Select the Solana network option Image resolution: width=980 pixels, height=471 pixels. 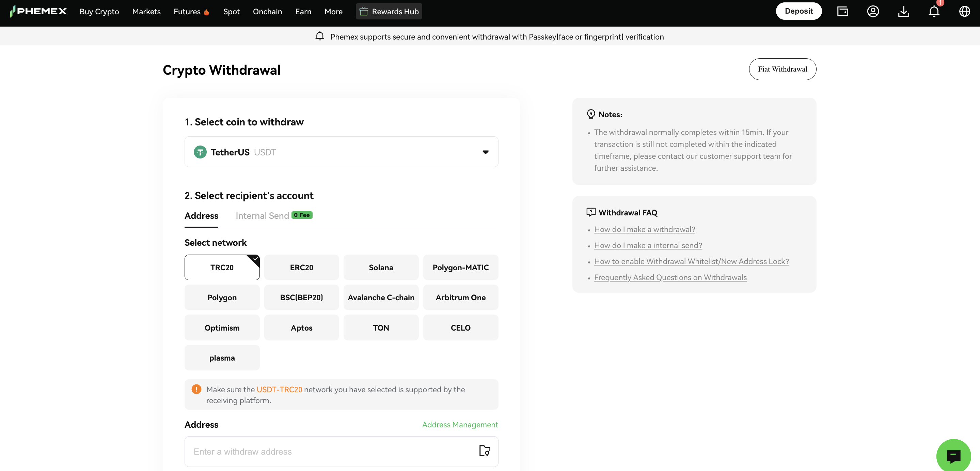click(381, 267)
